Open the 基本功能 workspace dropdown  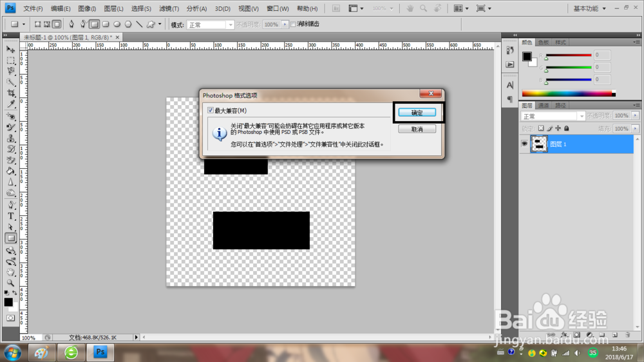[589, 8]
